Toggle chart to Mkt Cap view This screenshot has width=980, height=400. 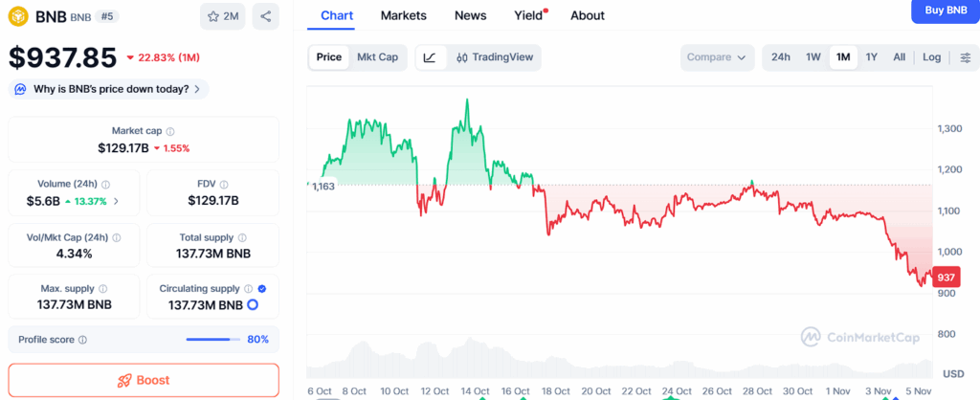click(377, 57)
